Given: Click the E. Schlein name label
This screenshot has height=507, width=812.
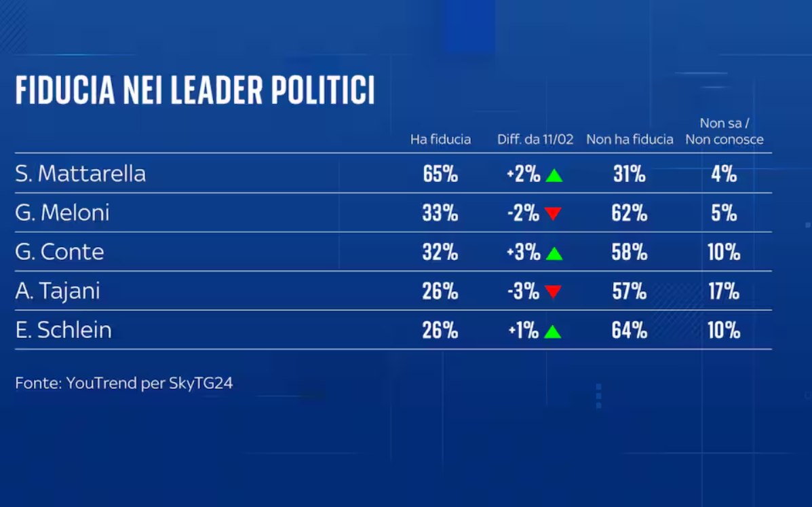Looking at the screenshot, I should [63, 330].
